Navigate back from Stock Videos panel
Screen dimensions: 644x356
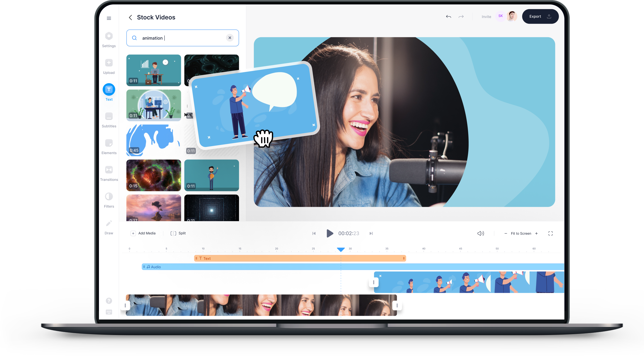pos(130,17)
